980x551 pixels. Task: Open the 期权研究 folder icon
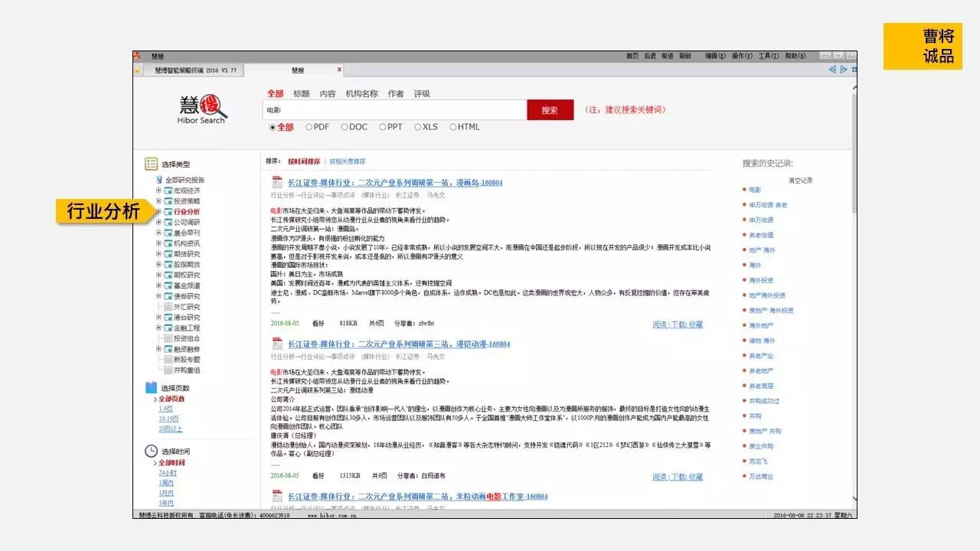pos(168,275)
